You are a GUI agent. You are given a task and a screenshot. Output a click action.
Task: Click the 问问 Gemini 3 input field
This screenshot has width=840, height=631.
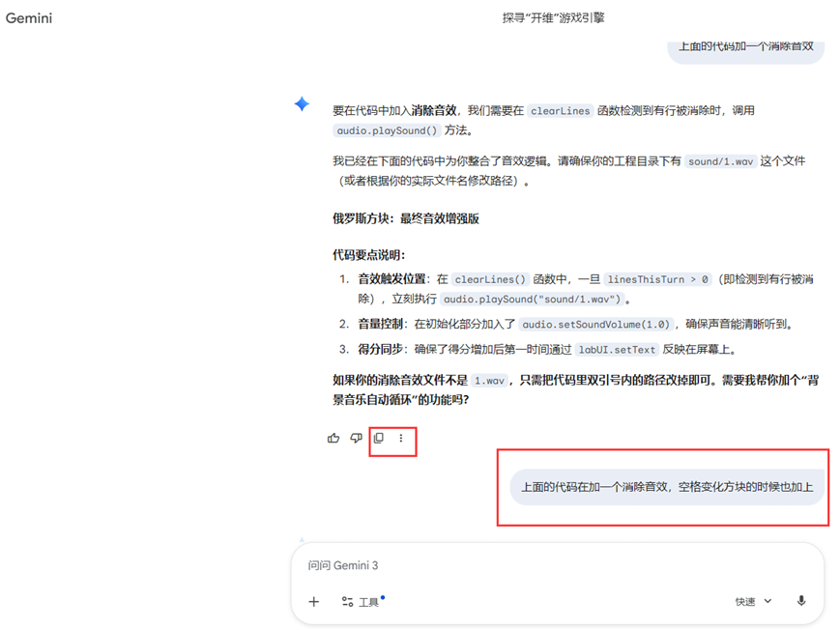click(557, 565)
